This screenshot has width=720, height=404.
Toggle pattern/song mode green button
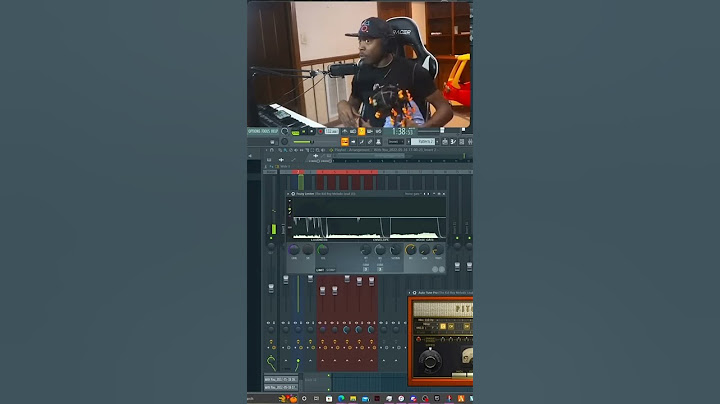[295, 132]
